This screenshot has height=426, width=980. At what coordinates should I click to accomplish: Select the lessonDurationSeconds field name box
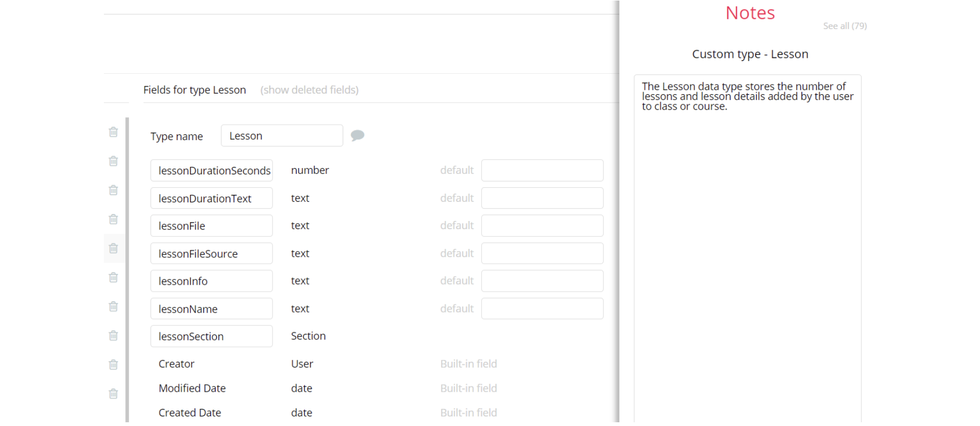point(212,171)
